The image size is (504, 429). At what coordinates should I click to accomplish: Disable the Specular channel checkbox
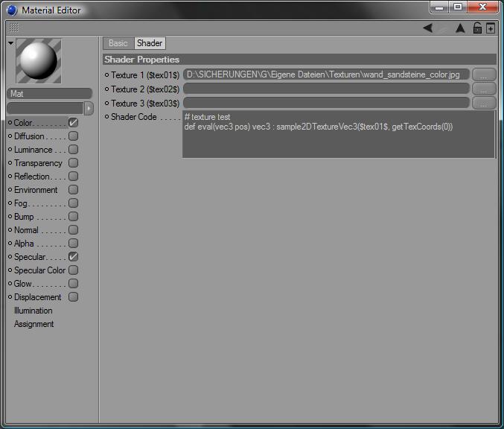point(73,257)
